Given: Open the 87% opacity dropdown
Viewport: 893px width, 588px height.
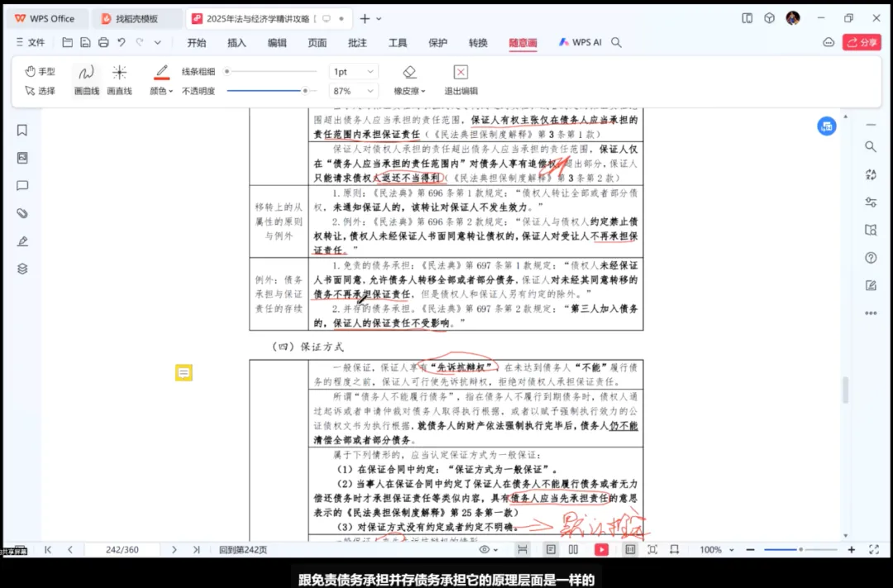Looking at the screenshot, I should [353, 91].
